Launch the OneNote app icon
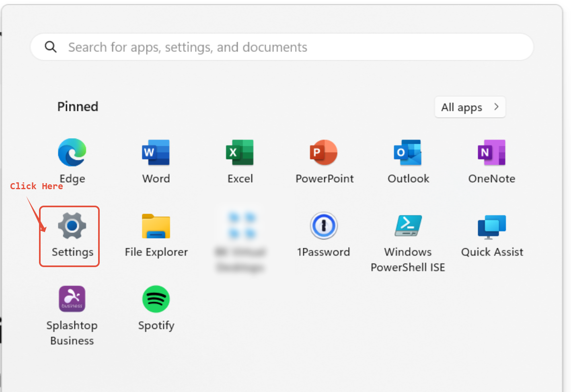 pos(492,152)
